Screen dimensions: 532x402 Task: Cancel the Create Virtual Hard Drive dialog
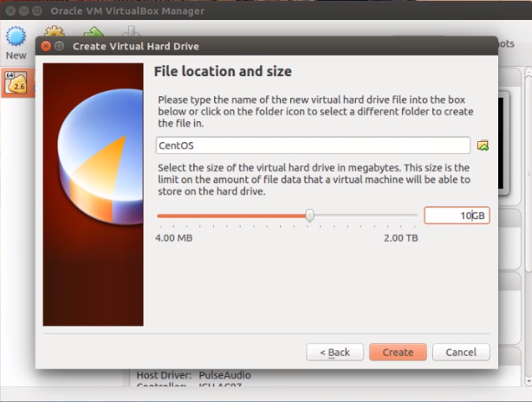pyautogui.click(x=461, y=352)
